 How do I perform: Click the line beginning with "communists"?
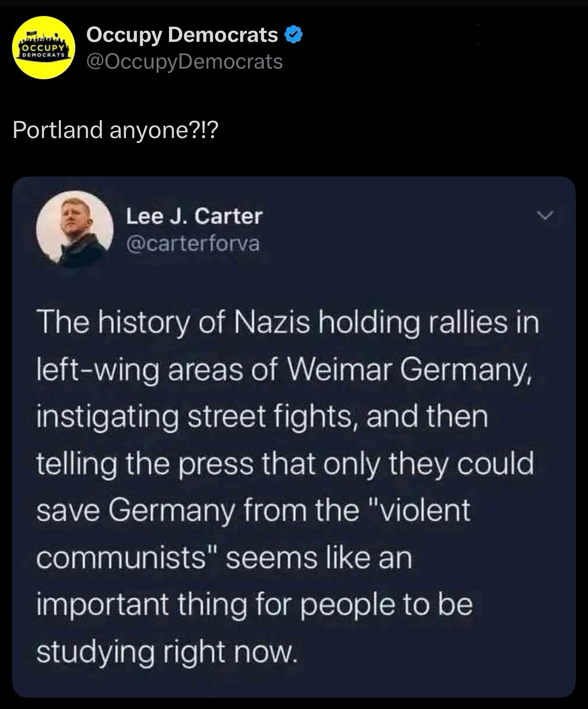pos(224,558)
